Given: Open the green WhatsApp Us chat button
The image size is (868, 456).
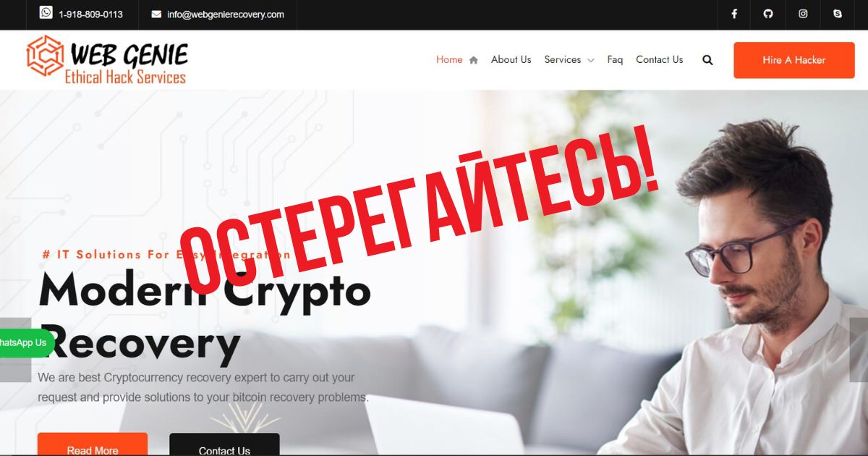Looking at the screenshot, I should 26,343.
